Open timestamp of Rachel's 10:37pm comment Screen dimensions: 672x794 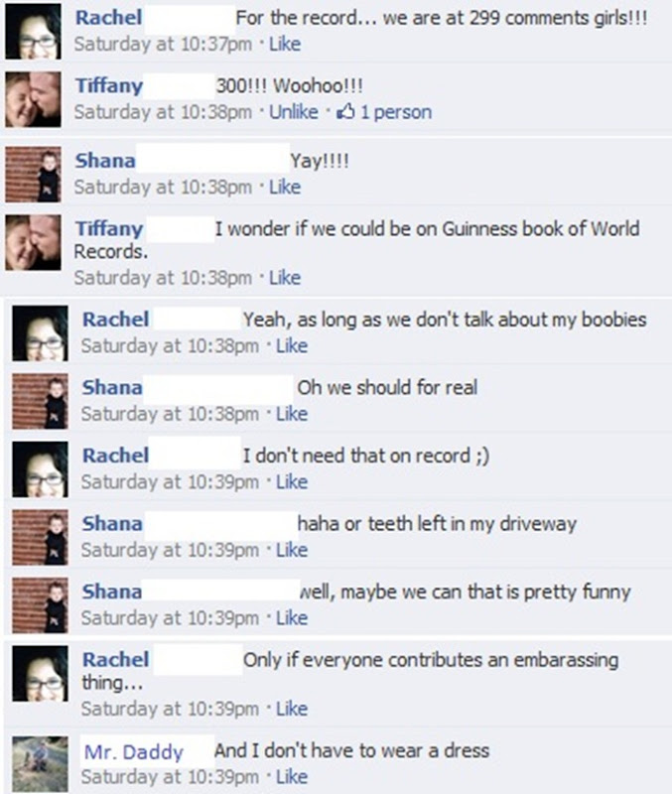(x=163, y=44)
